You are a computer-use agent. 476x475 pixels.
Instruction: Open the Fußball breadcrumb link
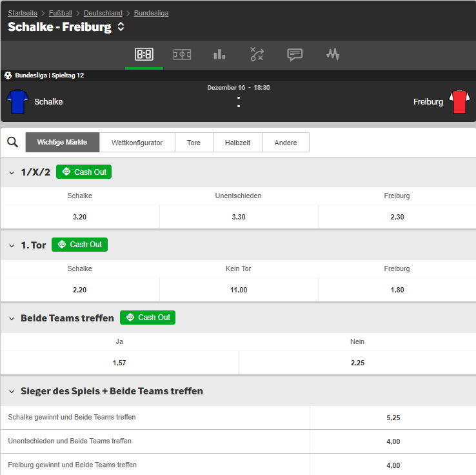pos(61,13)
